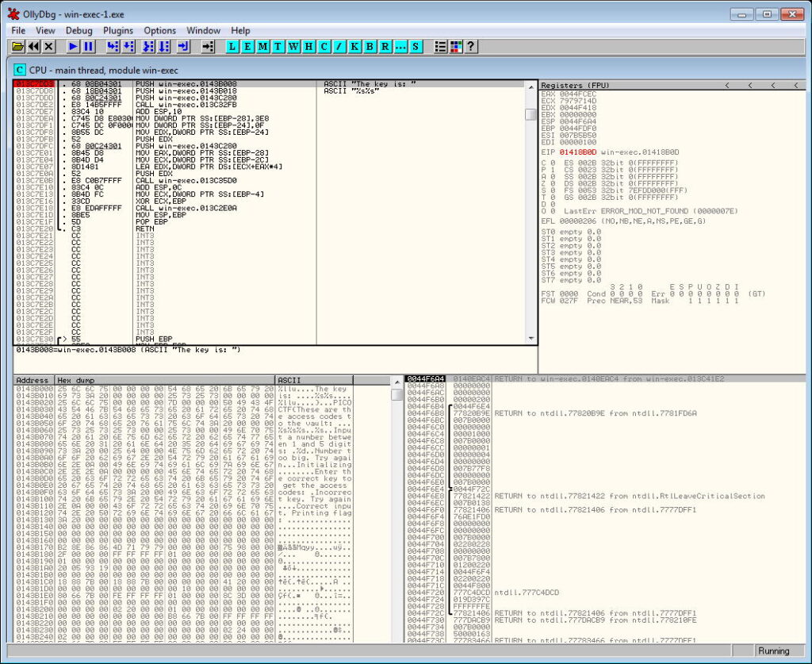This screenshot has height=664, width=812.
Task: Select the EIP value 01418B0D
Action: 577,152
